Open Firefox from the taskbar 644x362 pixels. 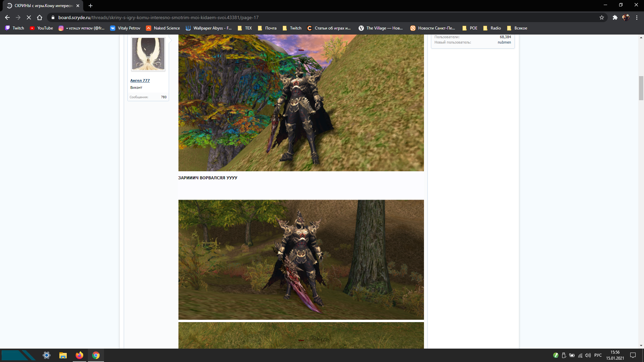(x=79, y=355)
